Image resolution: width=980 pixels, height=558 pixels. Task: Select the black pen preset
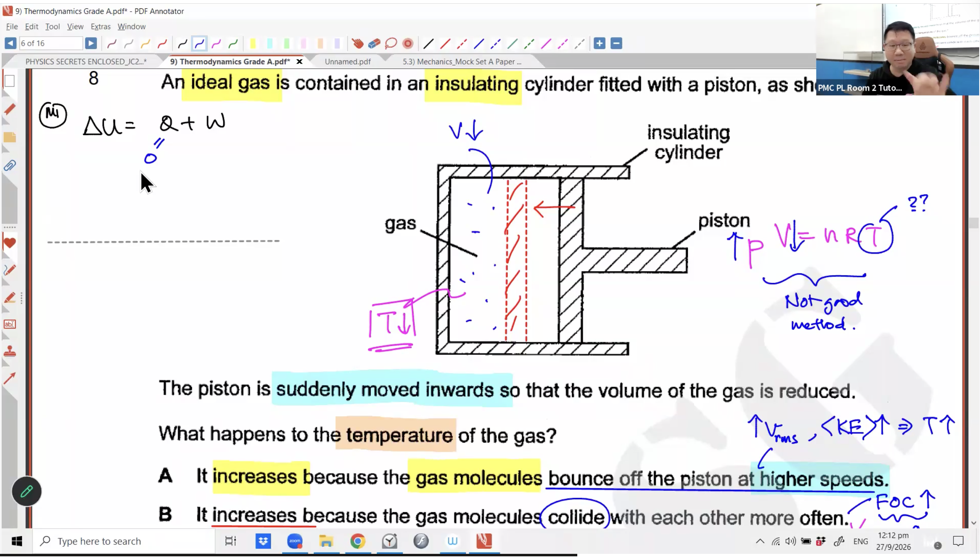pos(182,43)
